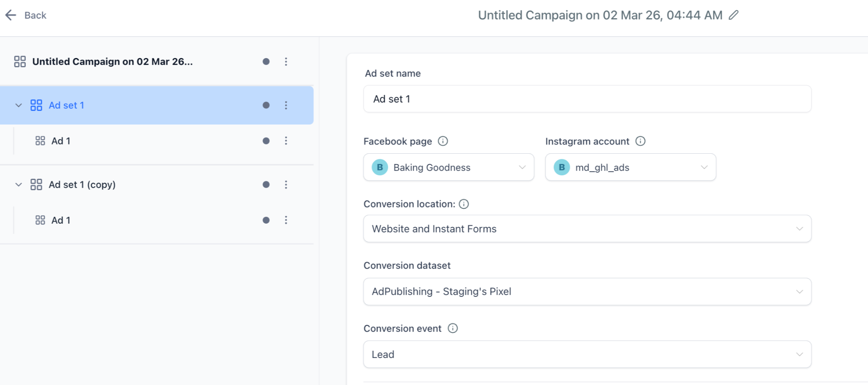Open the Facebook page Baking Goodness dropdown
Screen dimensions: 868x385
click(448, 167)
